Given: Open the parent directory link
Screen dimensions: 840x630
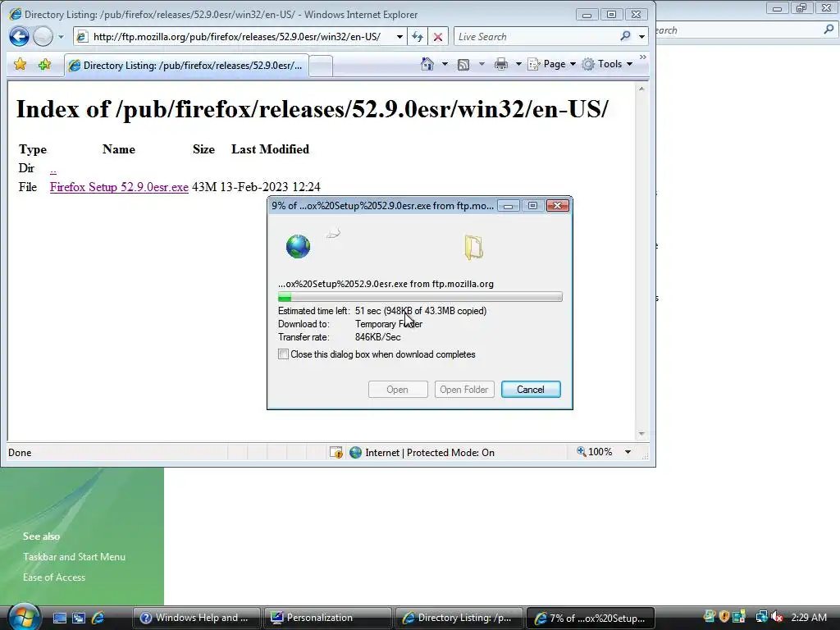Looking at the screenshot, I should pos(53,169).
